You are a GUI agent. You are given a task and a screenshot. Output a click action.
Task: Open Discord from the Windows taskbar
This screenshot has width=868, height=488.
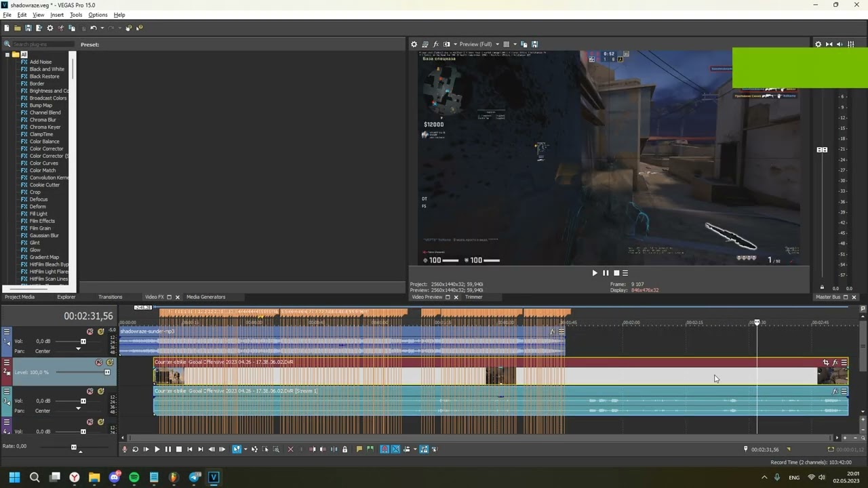115,477
